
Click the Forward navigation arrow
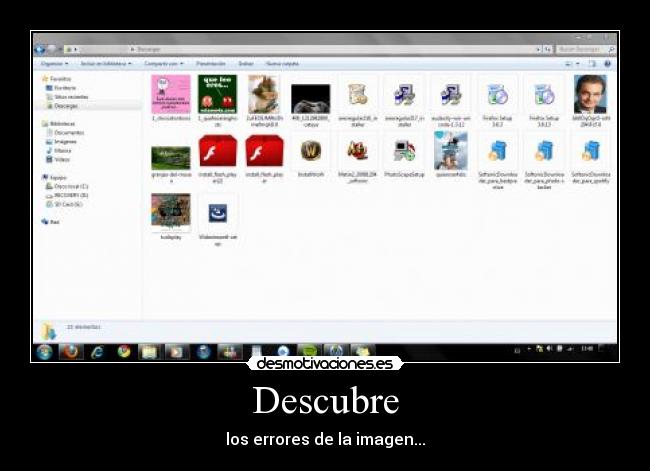coord(51,49)
